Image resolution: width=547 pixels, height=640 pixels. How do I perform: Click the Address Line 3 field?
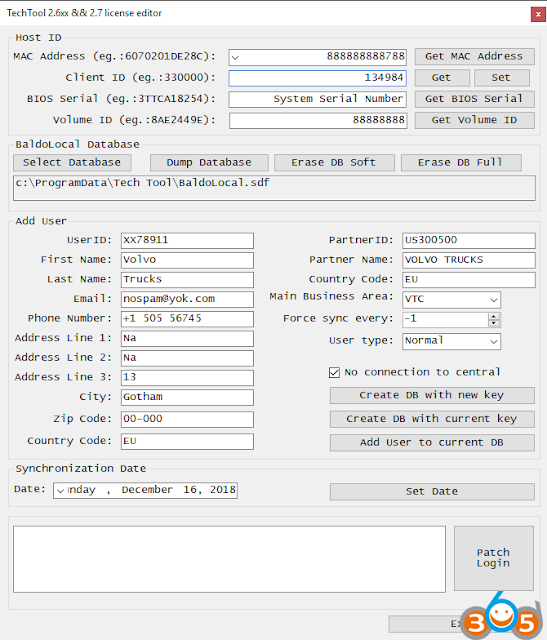pos(187,378)
